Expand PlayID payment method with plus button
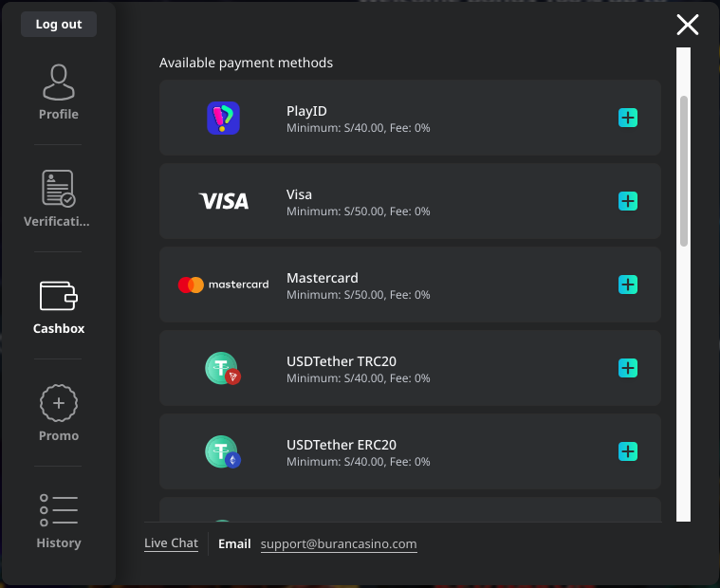This screenshot has width=720, height=588. (628, 118)
